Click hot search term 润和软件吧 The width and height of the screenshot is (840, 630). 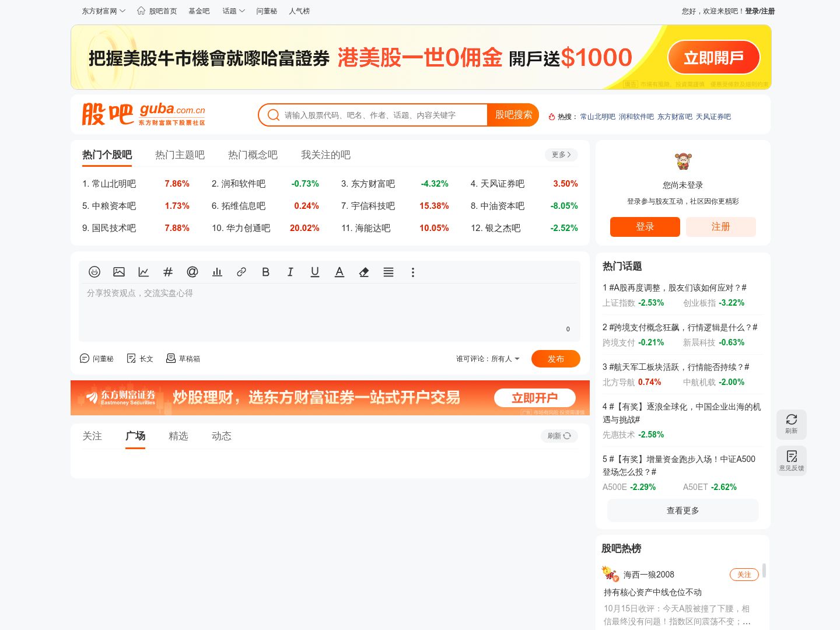tap(636, 117)
